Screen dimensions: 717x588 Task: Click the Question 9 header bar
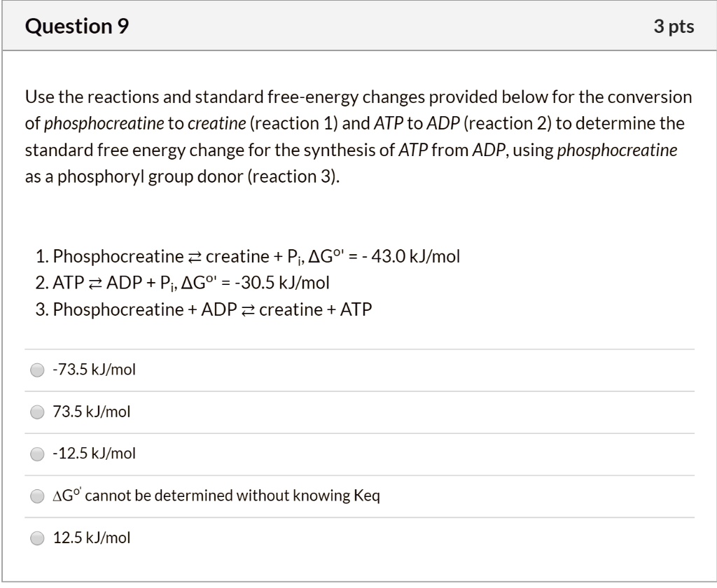358,26
